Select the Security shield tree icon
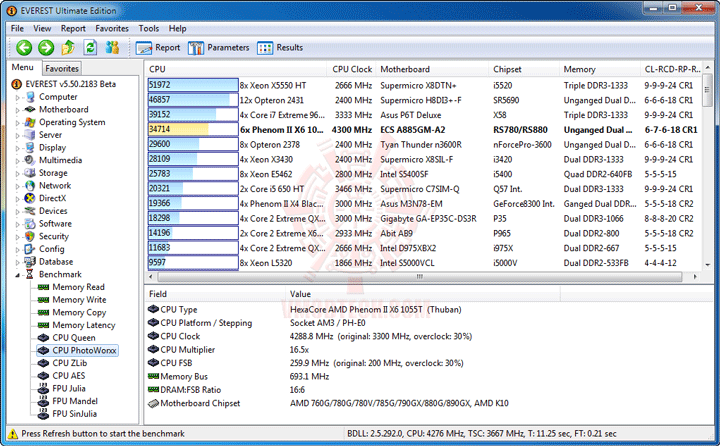This screenshot has width=720, height=446. (30, 236)
